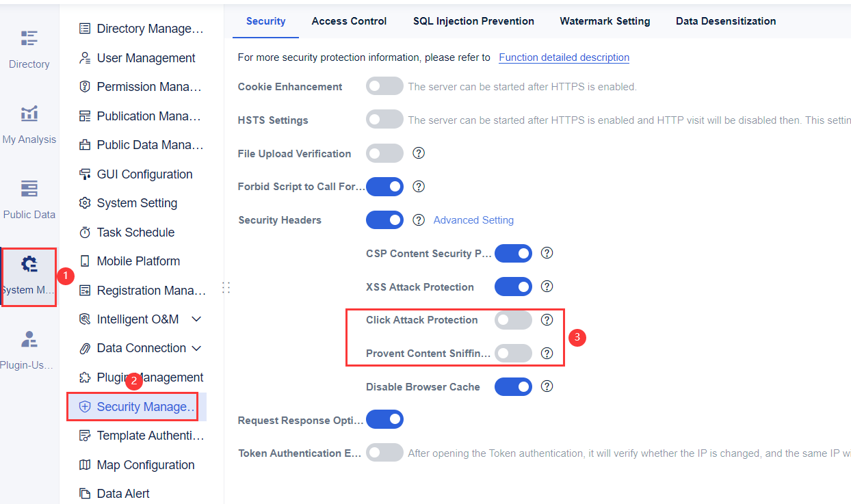This screenshot has width=851, height=504.
Task: Open the Watermark Setting tab
Action: pyautogui.click(x=605, y=21)
